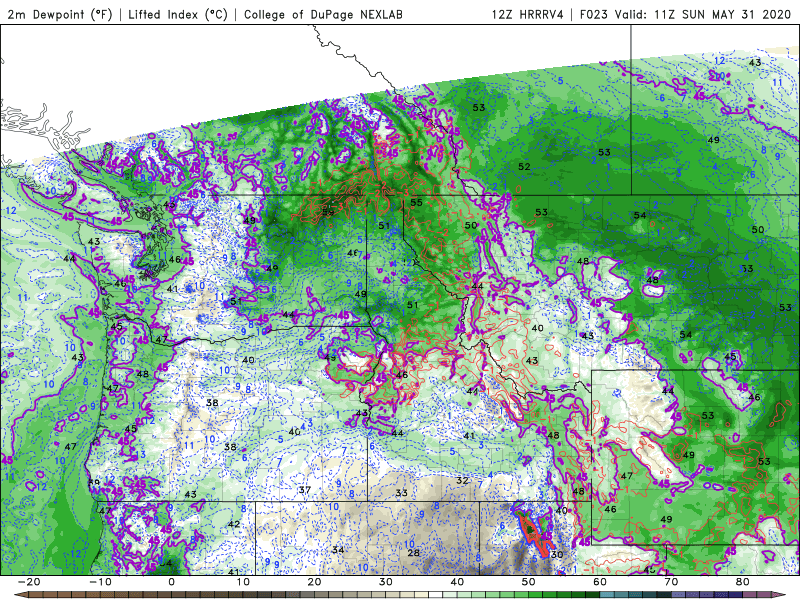Click the "2m Dewpoint (°F)" title text

(x=60, y=14)
